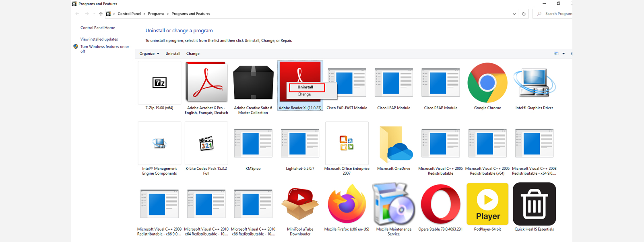Click the Change toolbar button

193,54
